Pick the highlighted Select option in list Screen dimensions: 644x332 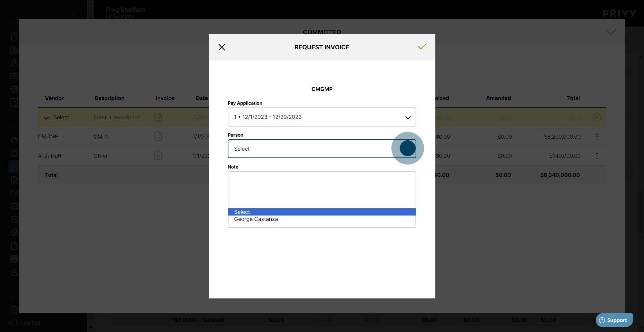coord(322,212)
